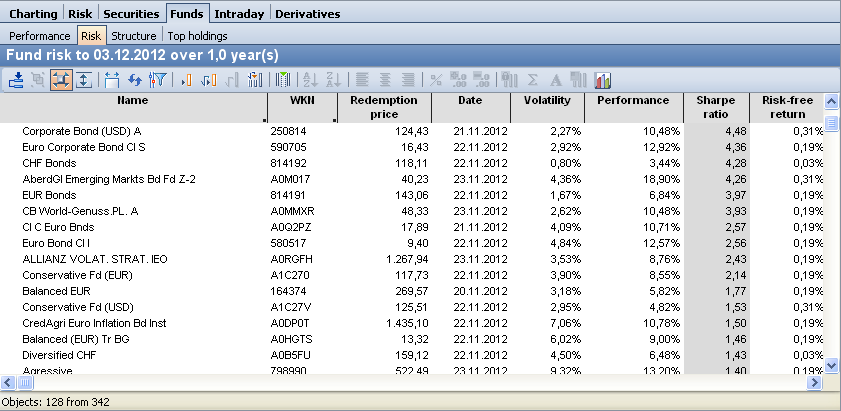Image resolution: width=841 pixels, height=411 pixels.
Task: Sort by the Sharpe ratio column header
Action: tap(716, 107)
